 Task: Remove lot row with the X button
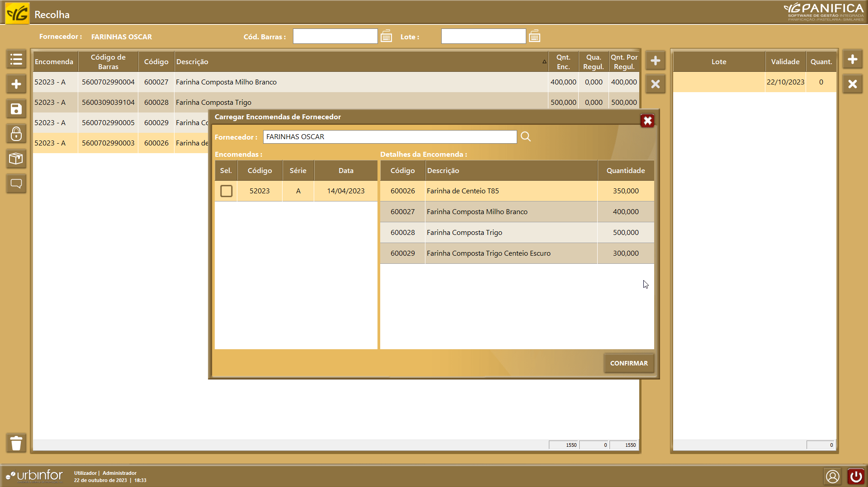click(852, 84)
